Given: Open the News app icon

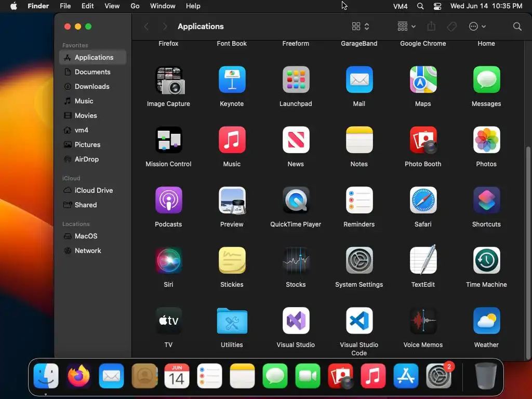Looking at the screenshot, I should (296, 140).
